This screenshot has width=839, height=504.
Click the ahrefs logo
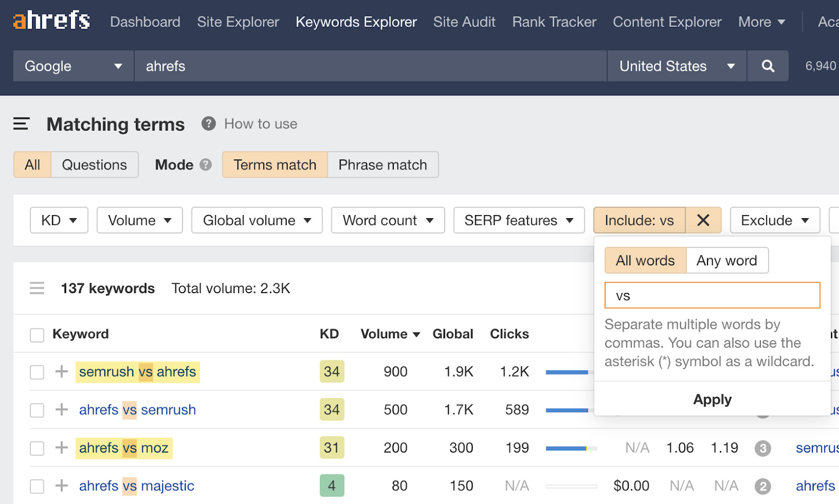click(x=50, y=20)
